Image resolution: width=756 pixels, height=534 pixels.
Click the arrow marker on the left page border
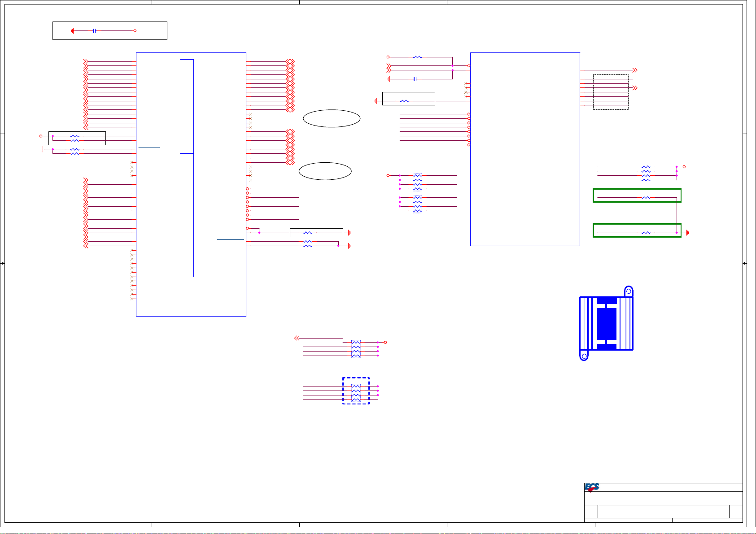(3, 264)
